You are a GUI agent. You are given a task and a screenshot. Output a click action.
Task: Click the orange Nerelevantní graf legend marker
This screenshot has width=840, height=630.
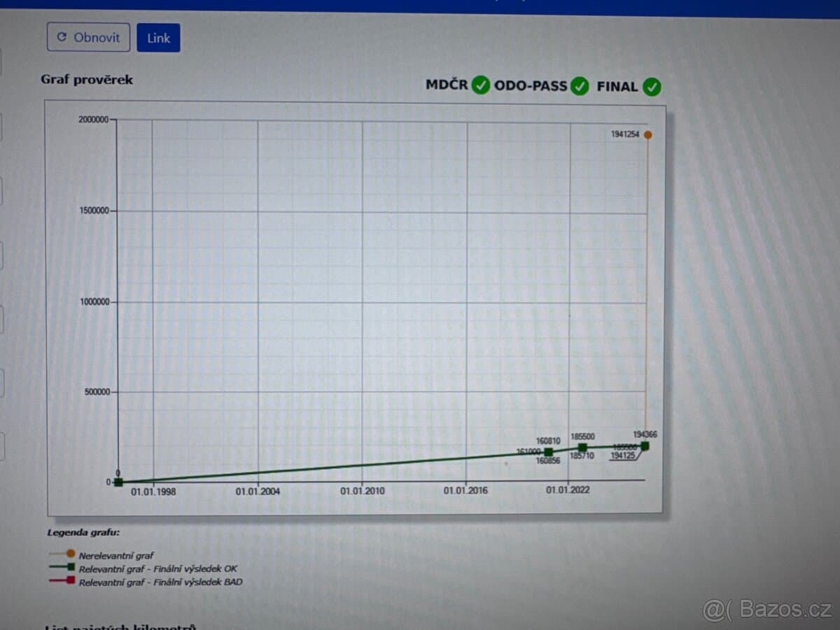coord(69,554)
